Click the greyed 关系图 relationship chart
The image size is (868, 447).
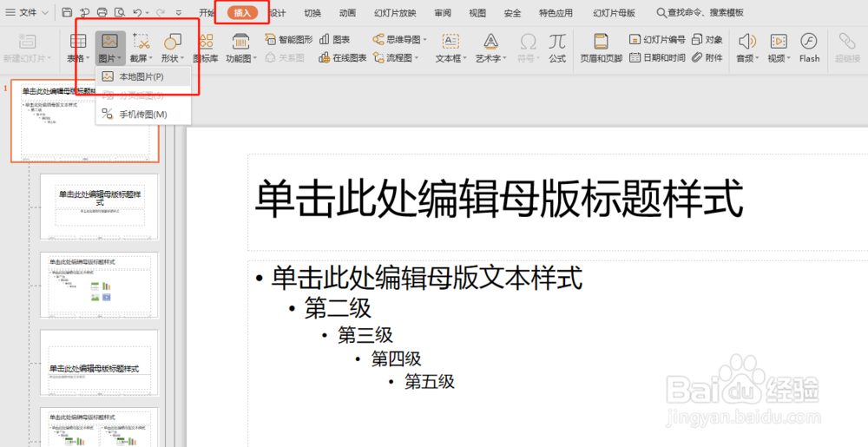(x=285, y=57)
